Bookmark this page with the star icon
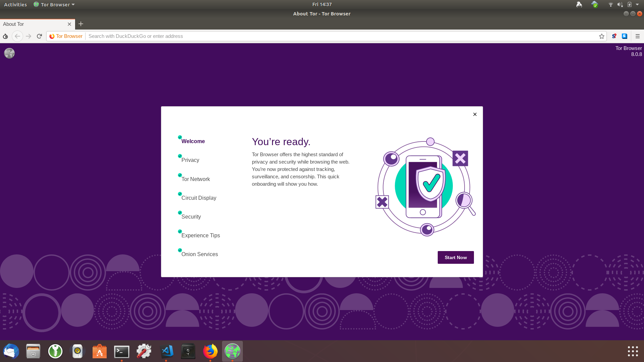 [x=602, y=36]
